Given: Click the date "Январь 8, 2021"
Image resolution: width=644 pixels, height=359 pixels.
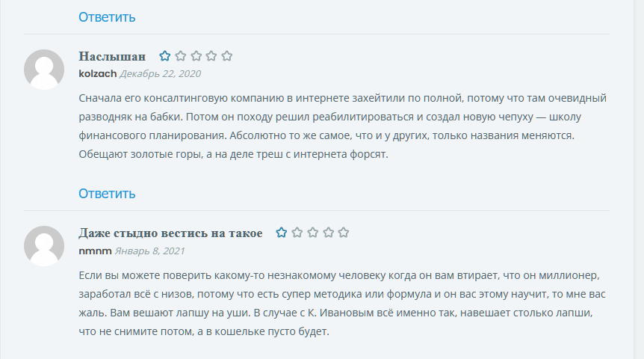Looking at the screenshot, I should [x=149, y=251].
